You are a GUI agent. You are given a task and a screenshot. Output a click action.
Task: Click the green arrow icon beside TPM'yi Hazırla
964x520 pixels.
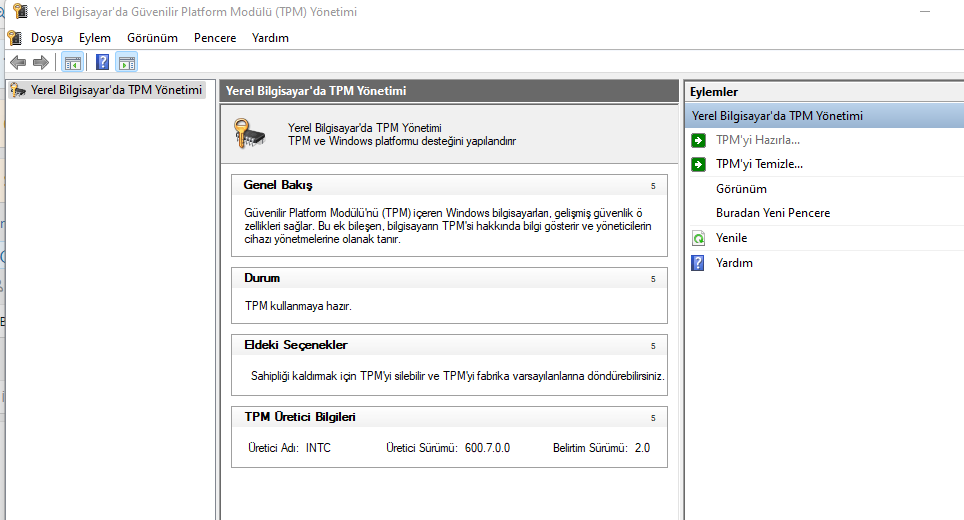698,140
